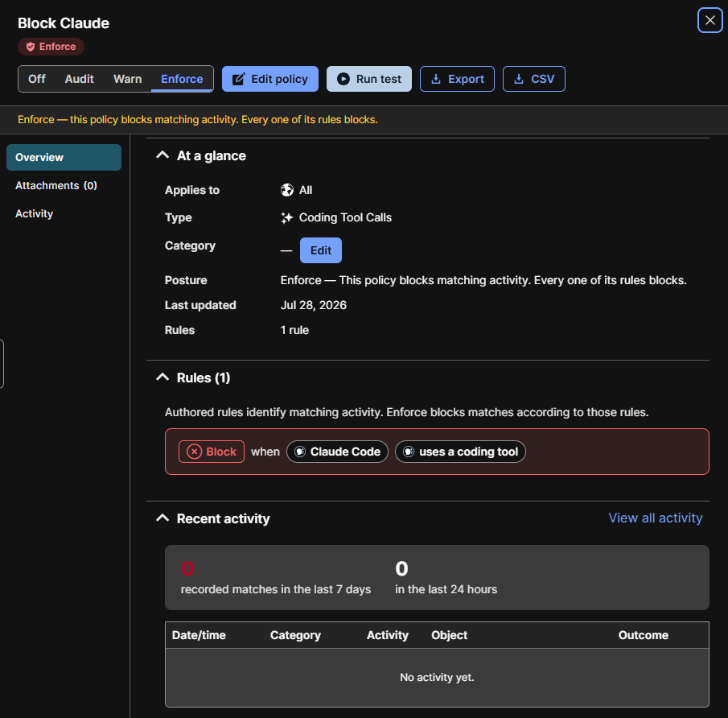Screen dimensions: 728x718
Task: Open the Overview sidebar tab
Action: pos(64,157)
